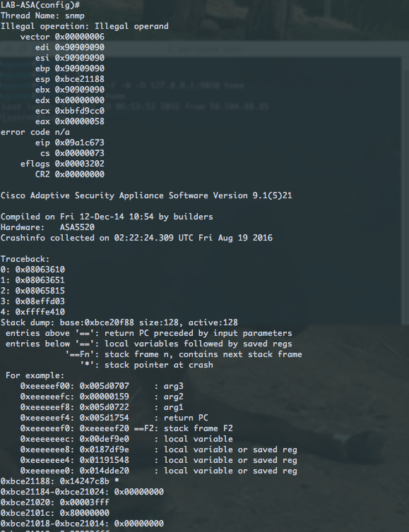Screen dimensions: 409x532
Task: Click the eflags value 0x00003202
Action: click(80, 164)
